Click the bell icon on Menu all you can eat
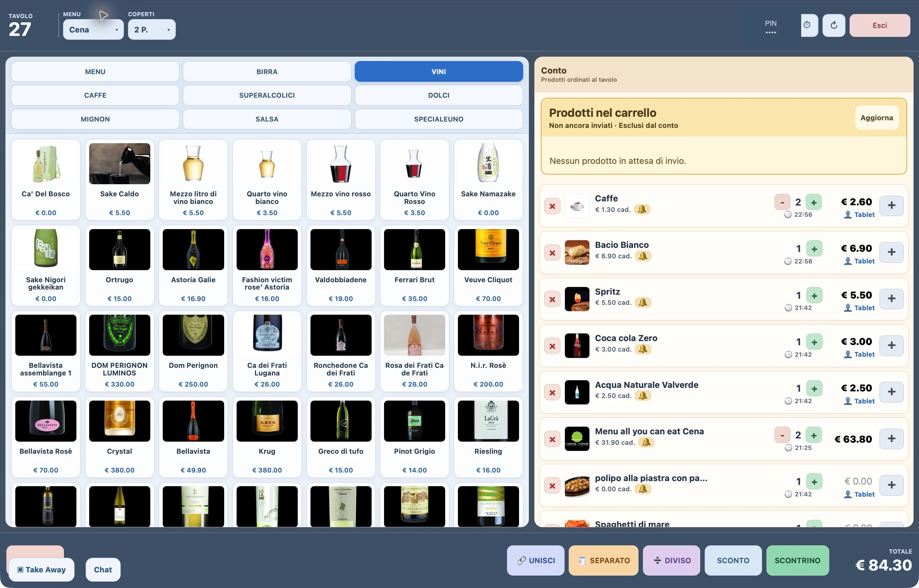919x588 pixels. pos(646,442)
